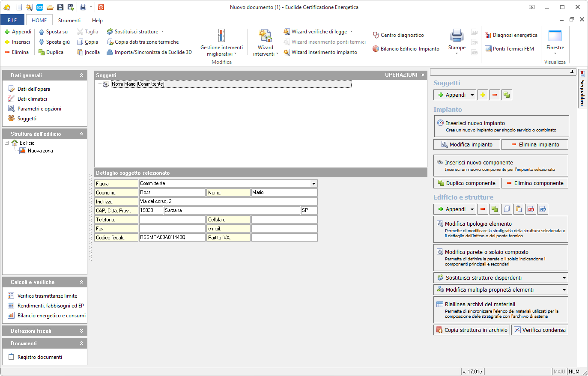The image size is (588, 376).
Task: Expand the Detrazioni fiscali panel
Action: coord(81,331)
